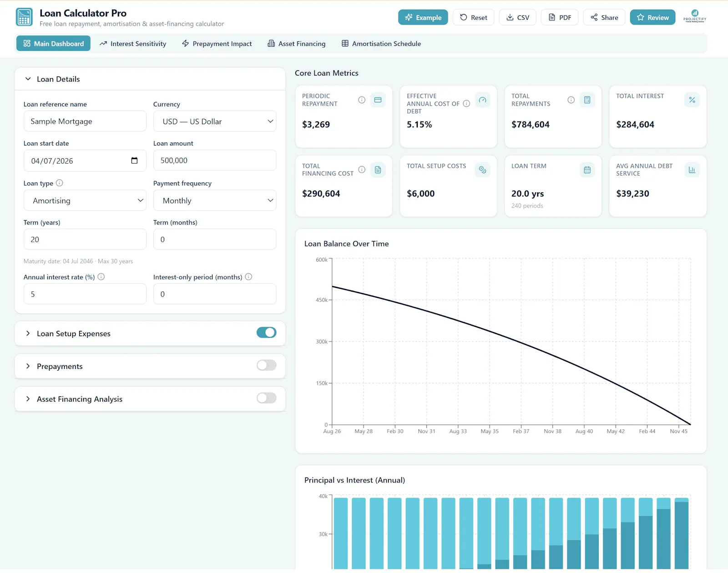Click the Total Repayments calculator icon

(x=587, y=100)
